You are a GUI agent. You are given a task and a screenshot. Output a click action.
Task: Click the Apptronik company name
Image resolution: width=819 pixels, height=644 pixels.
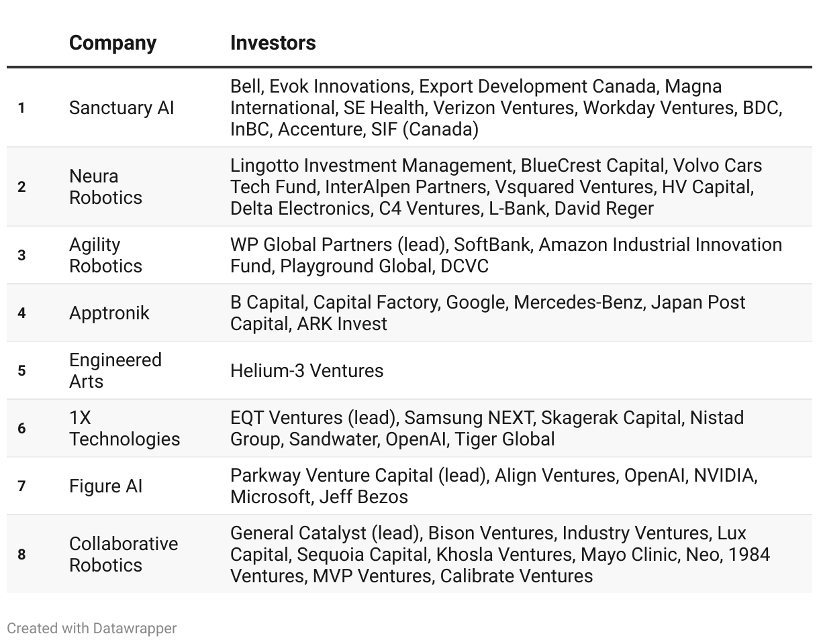click(109, 313)
